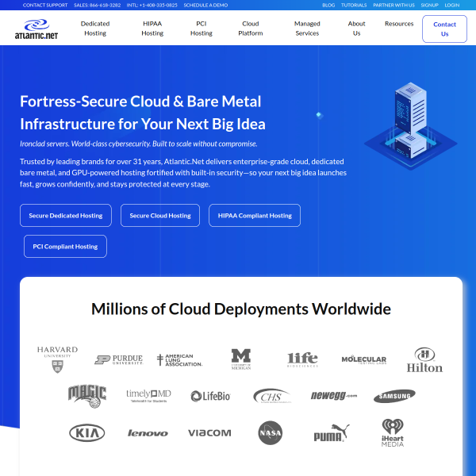
Task: Click the University of Michigan logo
Action: pos(241,359)
